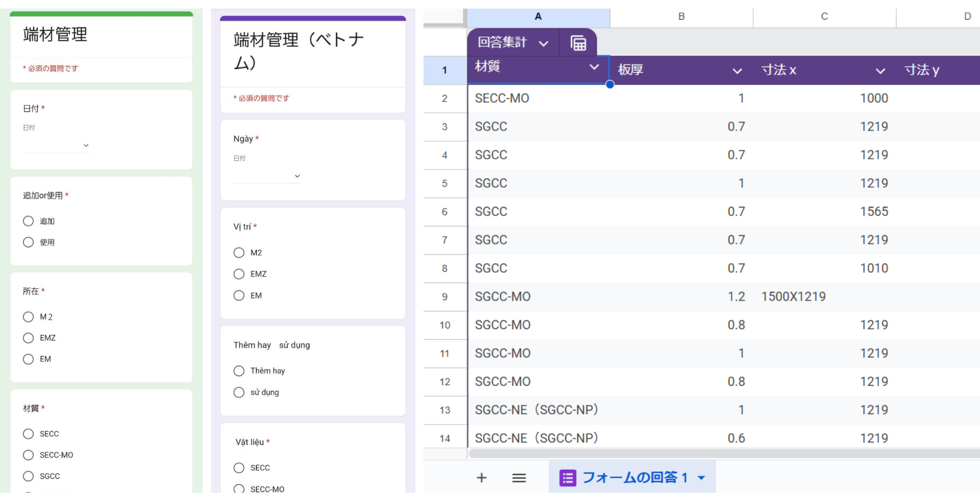Select column B header
980x493 pixels.
pyautogui.click(x=681, y=17)
